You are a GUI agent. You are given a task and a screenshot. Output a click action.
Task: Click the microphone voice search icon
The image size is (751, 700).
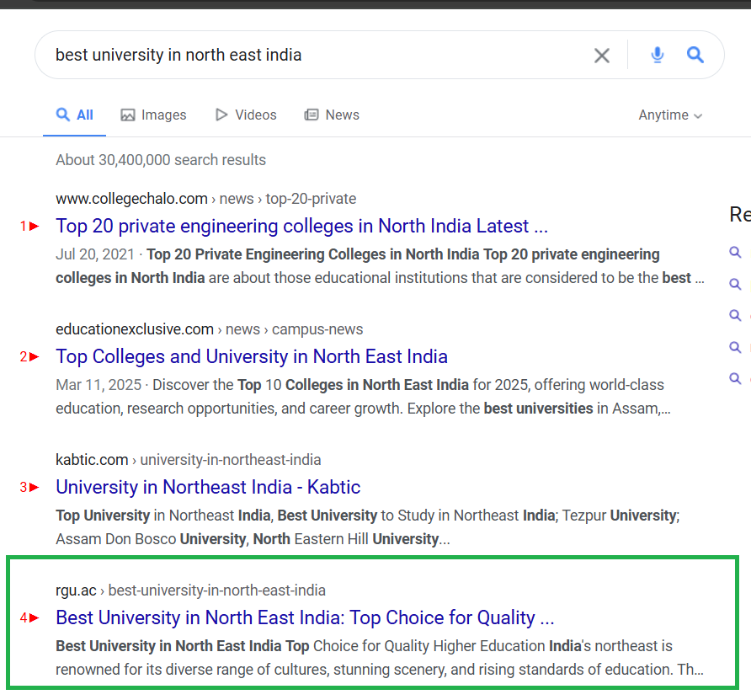tap(658, 55)
